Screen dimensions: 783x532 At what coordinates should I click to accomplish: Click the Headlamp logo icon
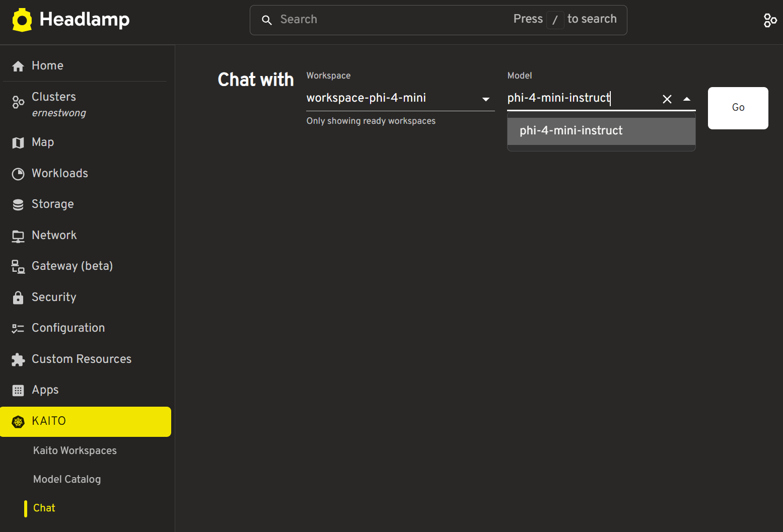22,20
